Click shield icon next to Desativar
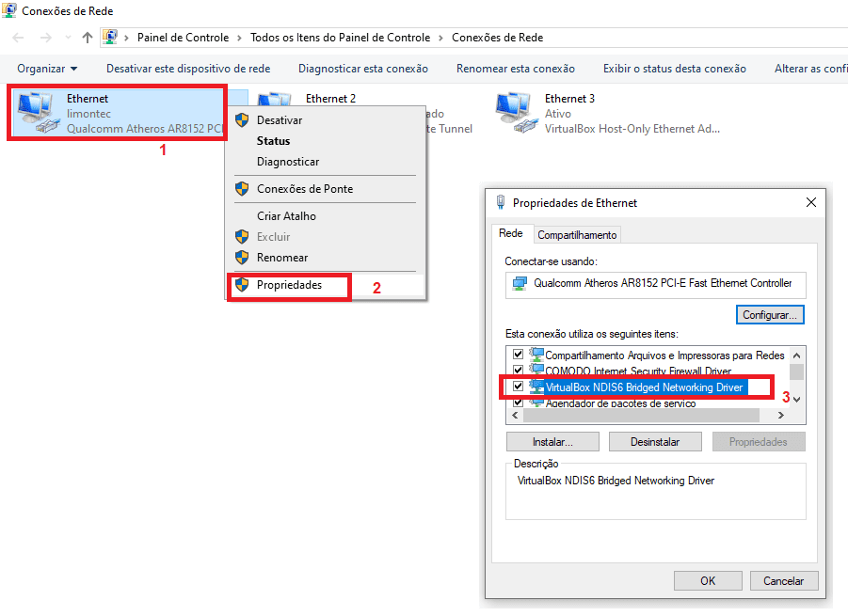 (x=242, y=120)
